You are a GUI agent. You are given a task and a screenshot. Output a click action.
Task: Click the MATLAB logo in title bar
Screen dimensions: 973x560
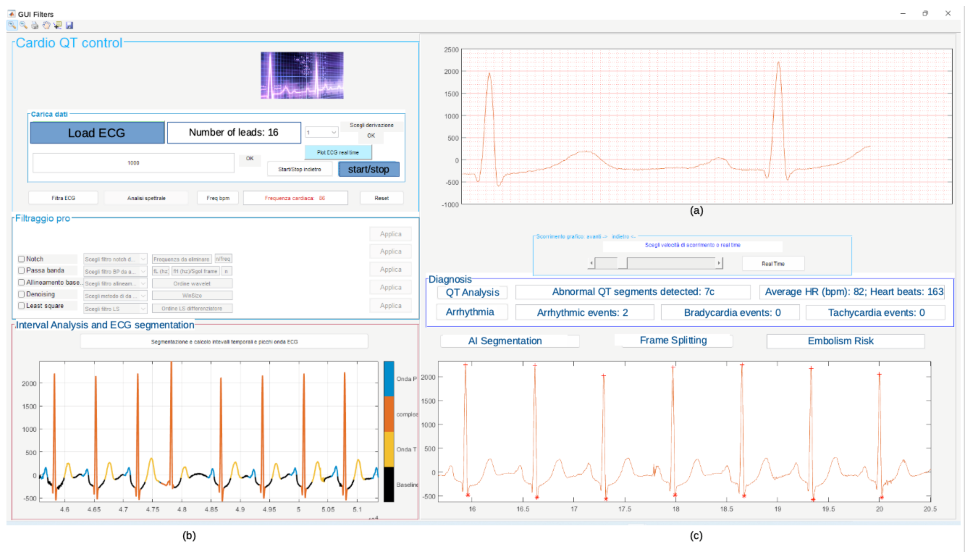12,14
